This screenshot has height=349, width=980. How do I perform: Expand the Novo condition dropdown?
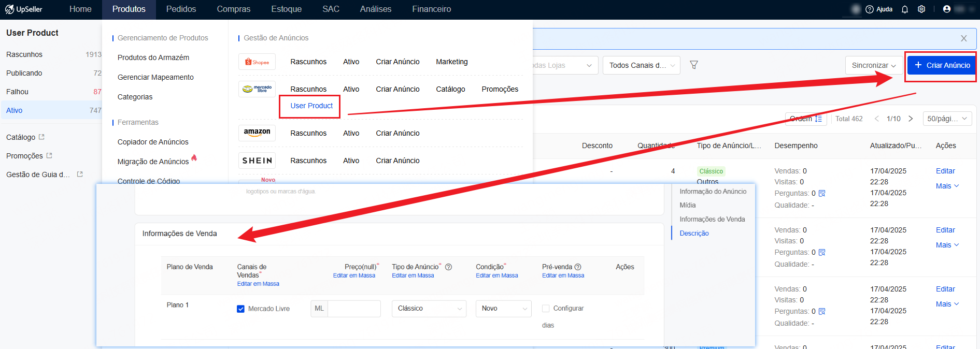pos(503,309)
